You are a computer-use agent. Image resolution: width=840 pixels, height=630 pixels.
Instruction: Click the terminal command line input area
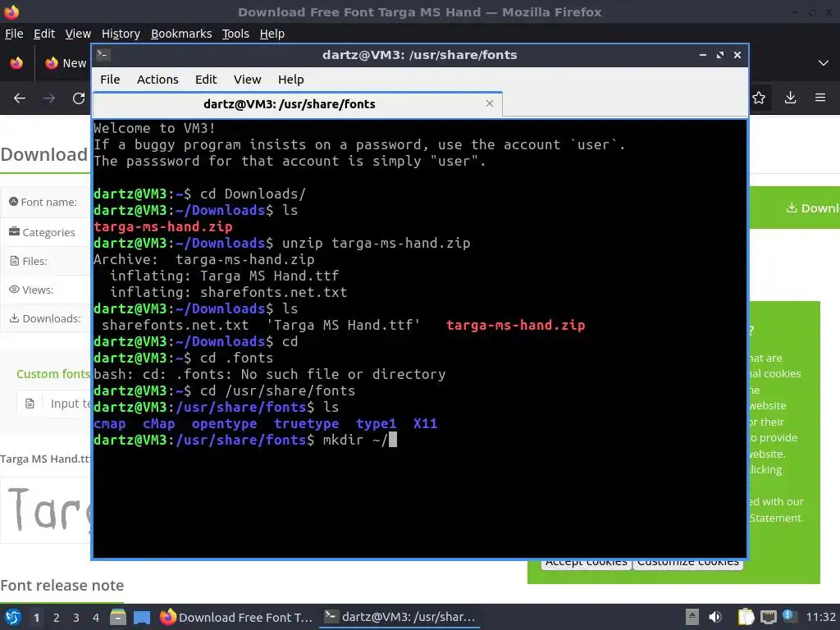pos(392,440)
